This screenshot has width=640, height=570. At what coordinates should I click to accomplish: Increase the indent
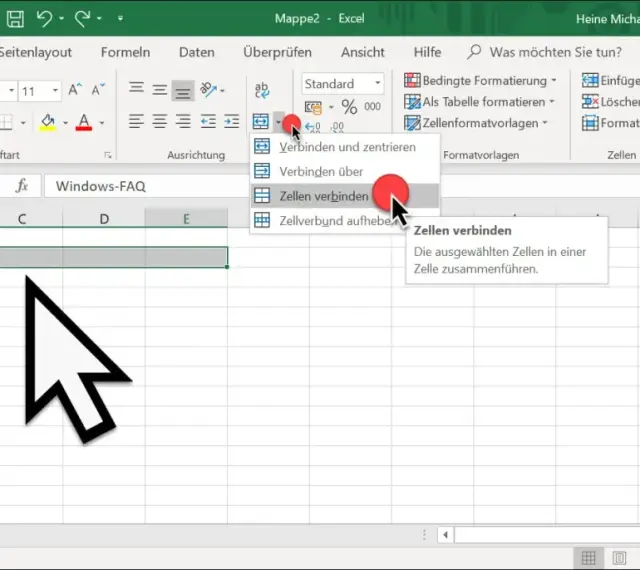(x=231, y=121)
